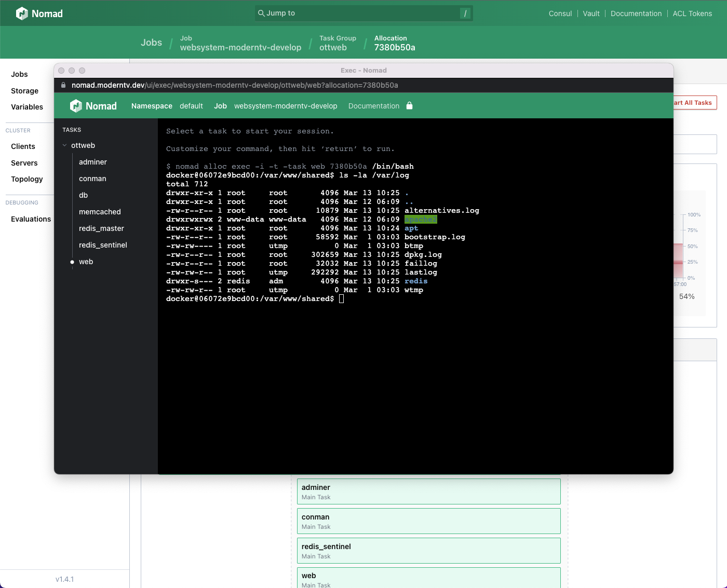The width and height of the screenshot is (727, 588).
Task: Click the lock icon next to Documentation
Action: 409,106
